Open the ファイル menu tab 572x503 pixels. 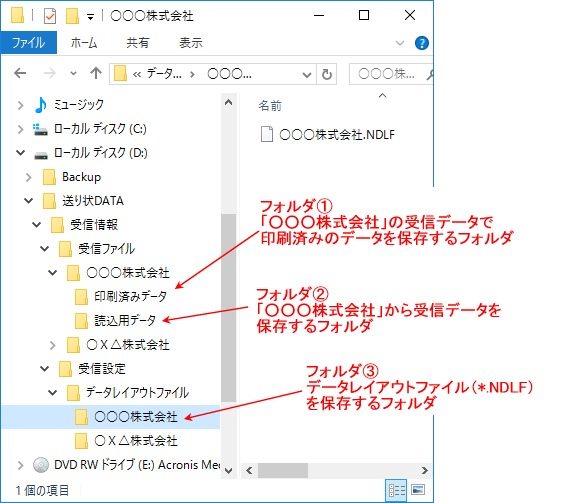click(x=28, y=43)
